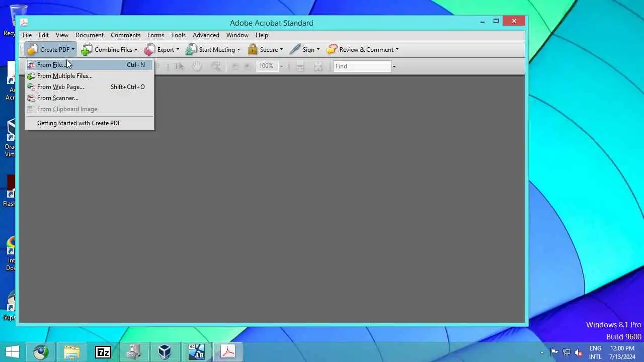Expand the Export dropdown arrow
Screen dimensions: 644x362
pyautogui.click(x=178, y=50)
